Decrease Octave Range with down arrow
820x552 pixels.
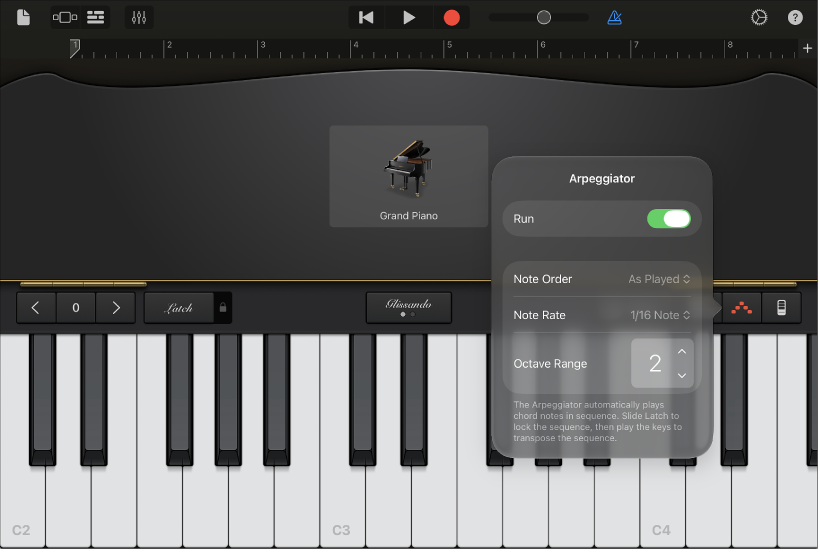click(x=682, y=375)
